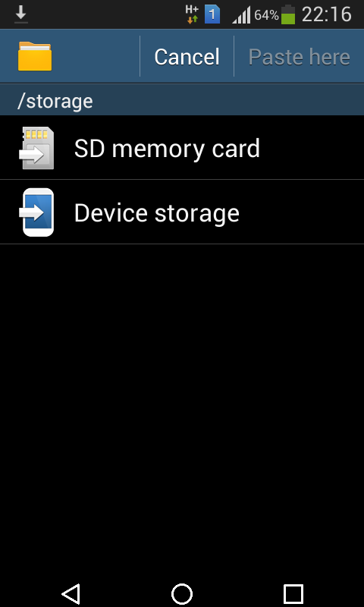Tap the Android home circle button
The width and height of the screenshot is (364, 607).
tap(182, 593)
